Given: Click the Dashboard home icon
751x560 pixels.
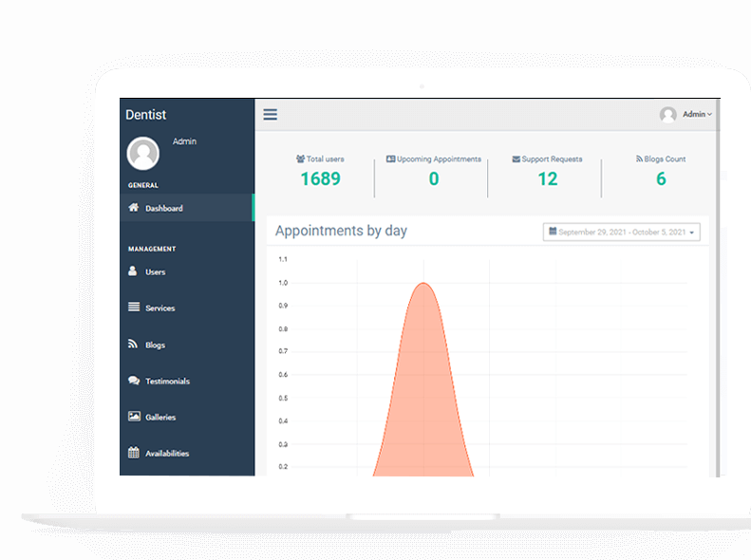Looking at the screenshot, I should pos(134,208).
